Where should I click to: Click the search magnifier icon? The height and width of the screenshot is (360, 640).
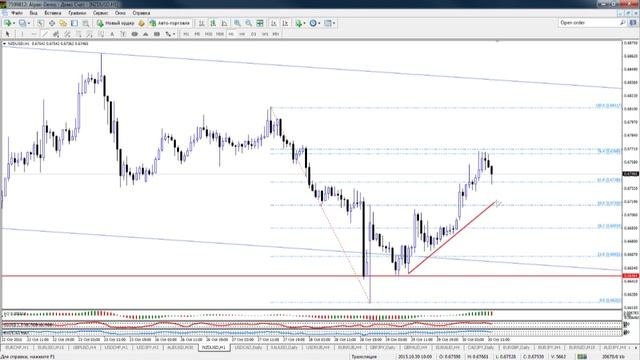(x=622, y=23)
